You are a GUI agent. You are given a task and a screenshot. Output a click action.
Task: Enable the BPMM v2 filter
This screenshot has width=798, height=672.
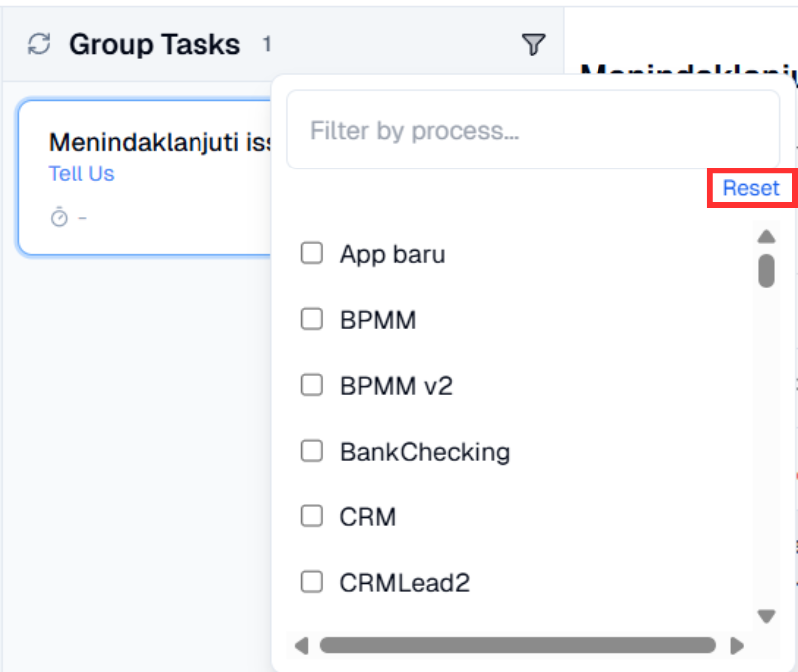312,385
